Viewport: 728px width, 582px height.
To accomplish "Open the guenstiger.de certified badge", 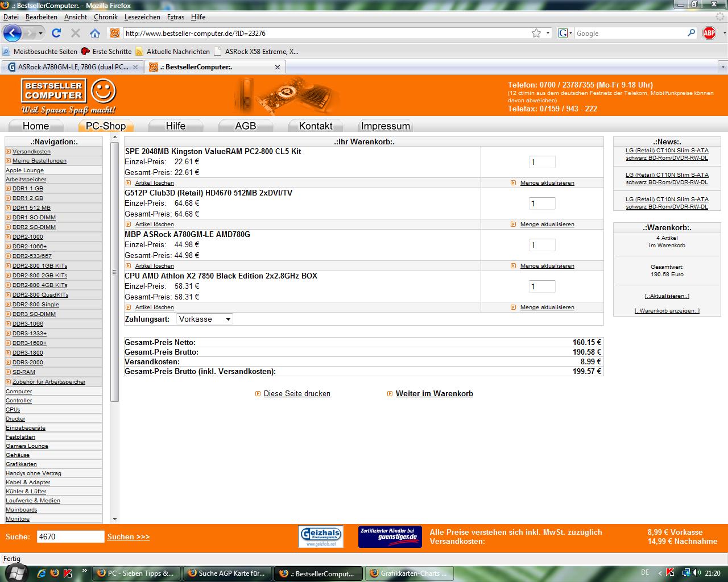I will click(390, 537).
